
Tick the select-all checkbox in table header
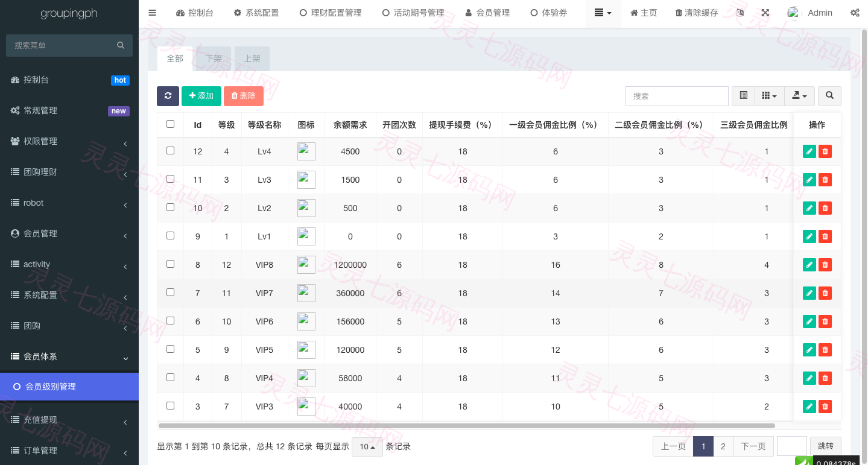click(170, 124)
